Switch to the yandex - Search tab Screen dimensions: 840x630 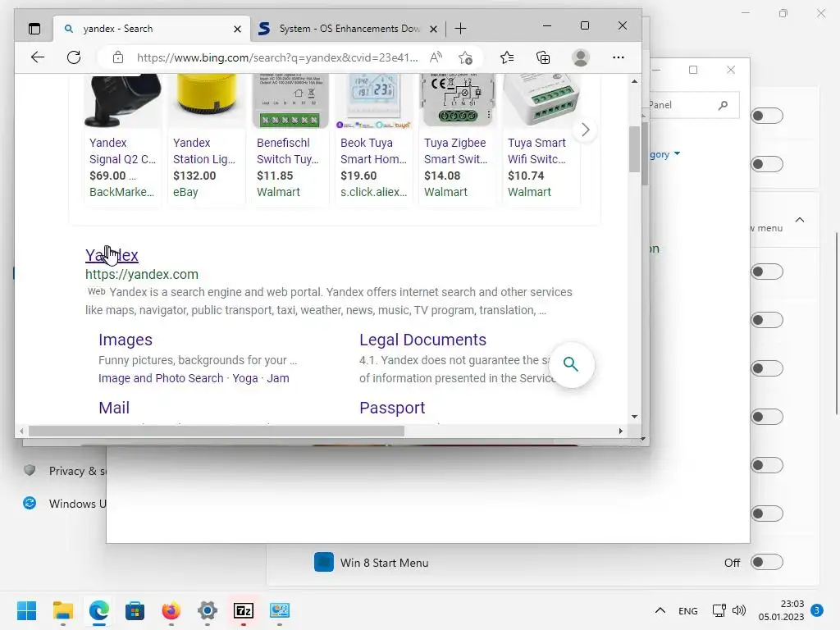tap(151, 29)
